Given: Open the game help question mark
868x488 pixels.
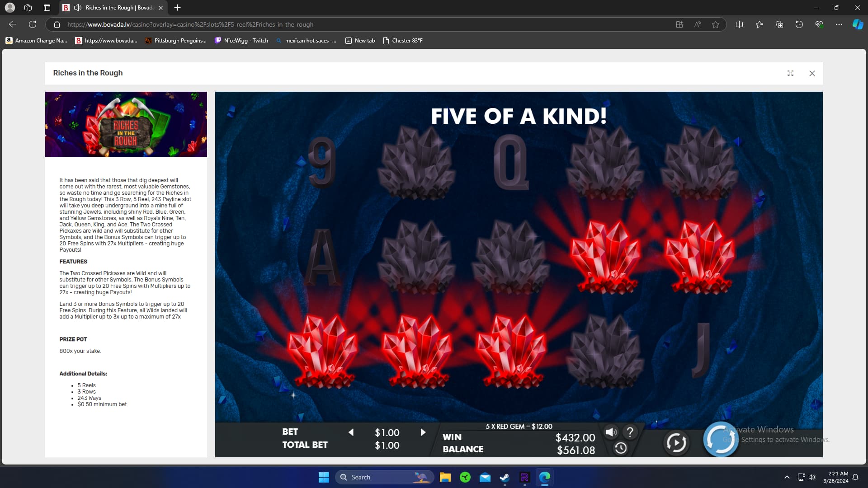Looking at the screenshot, I should tap(630, 432).
